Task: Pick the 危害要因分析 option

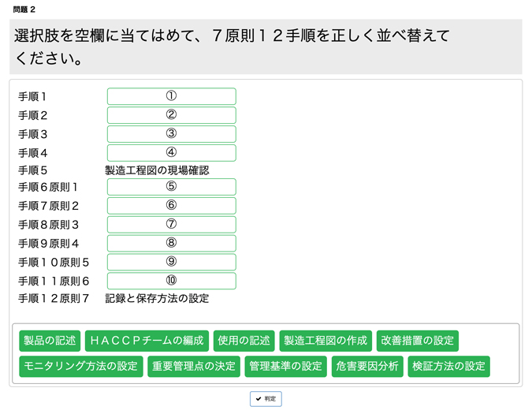Action: [367, 367]
